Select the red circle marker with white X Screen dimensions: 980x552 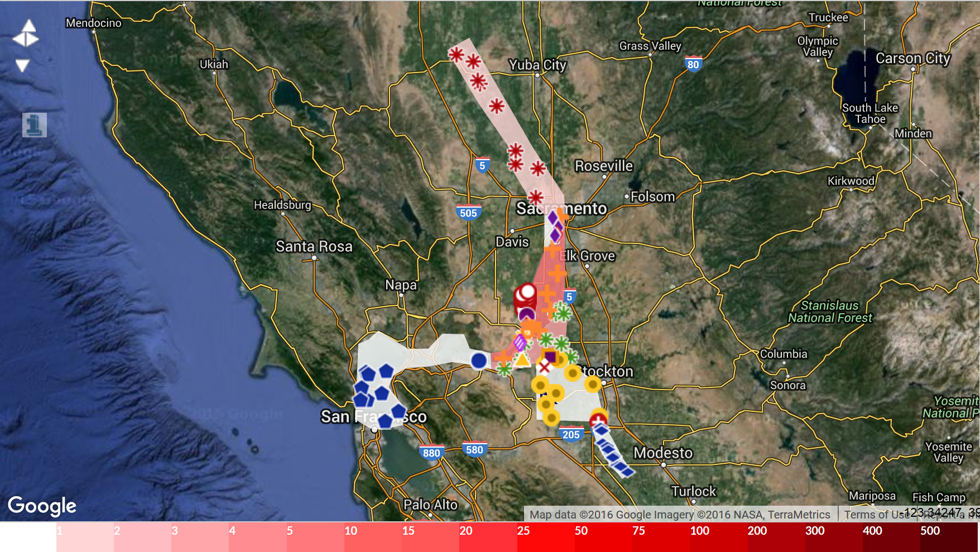point(545,367)
